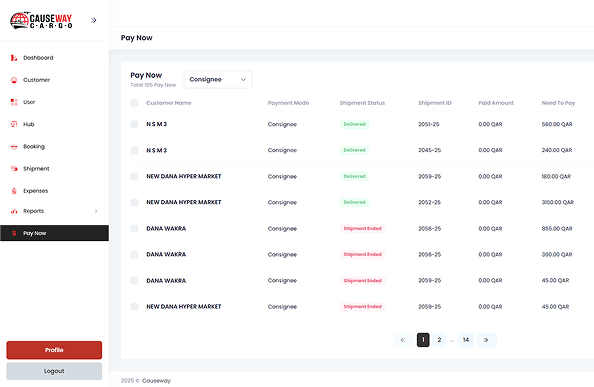Go to page 2 in pagination
Image resolution: width=594 pixels, height=387 pixels.
[x=439, y=340]
